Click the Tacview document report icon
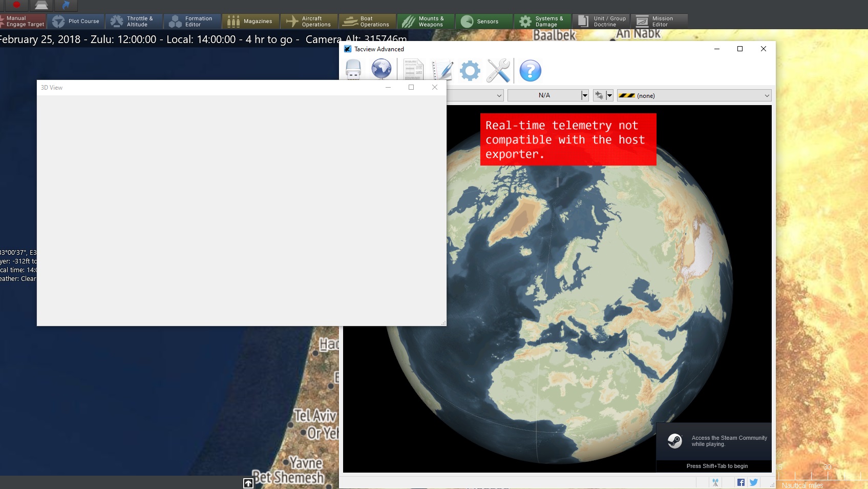 pos(413,70)
